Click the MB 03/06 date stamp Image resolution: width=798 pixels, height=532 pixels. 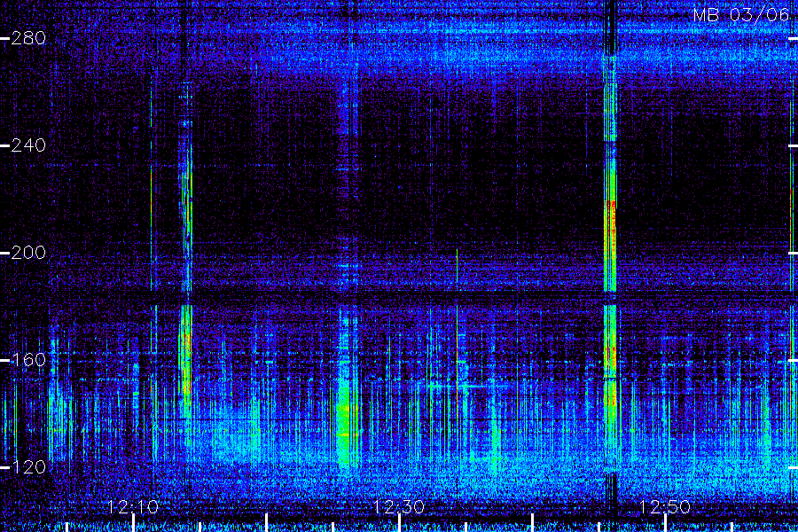[x=741, y=15]
